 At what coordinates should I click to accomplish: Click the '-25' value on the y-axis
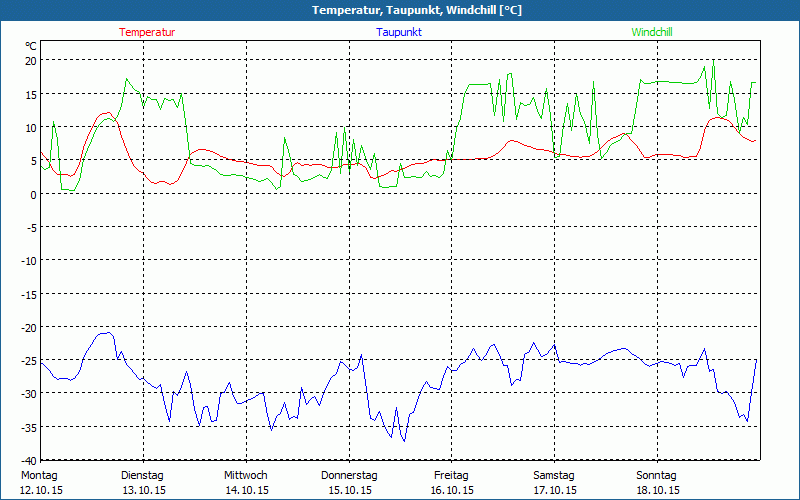pos(29,361)
